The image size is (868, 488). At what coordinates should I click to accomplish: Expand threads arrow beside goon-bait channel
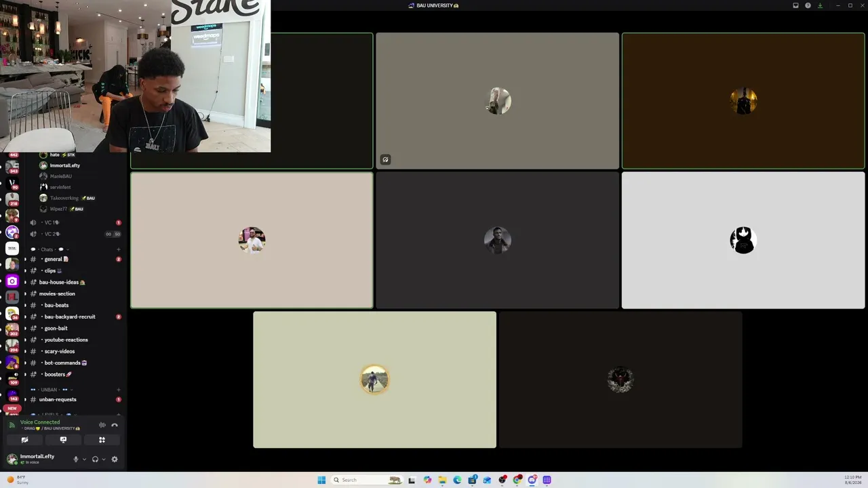tap(25, 328)
